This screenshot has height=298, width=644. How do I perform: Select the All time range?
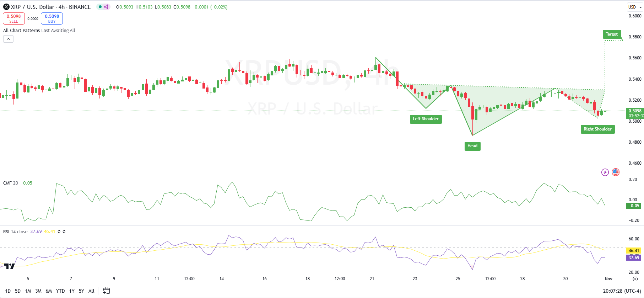[x=91, y=291]
